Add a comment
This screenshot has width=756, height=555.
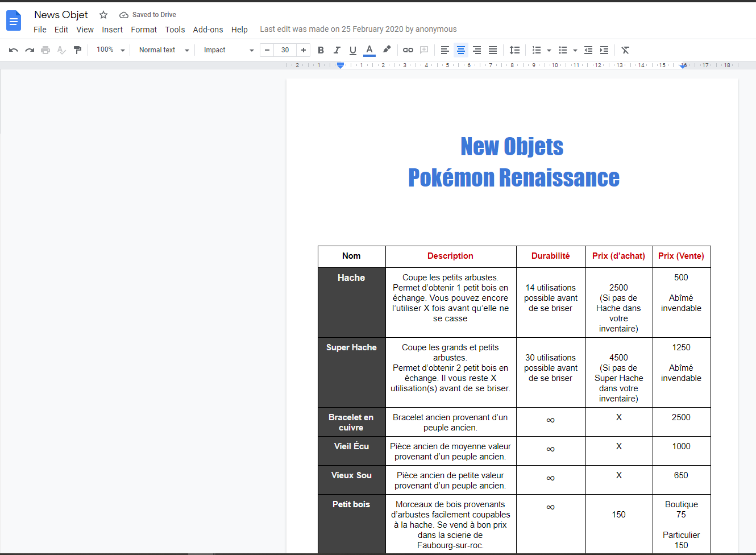[424, 50]
